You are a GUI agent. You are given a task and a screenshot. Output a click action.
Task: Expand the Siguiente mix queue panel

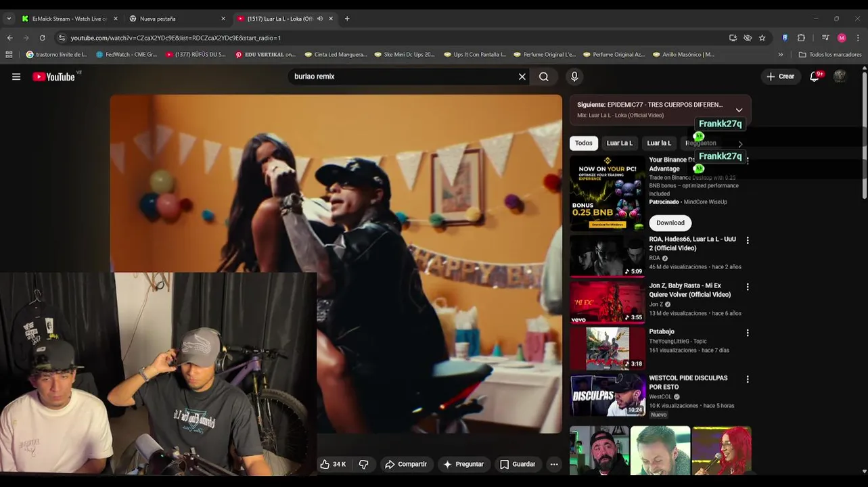click(x=739, y=110)
